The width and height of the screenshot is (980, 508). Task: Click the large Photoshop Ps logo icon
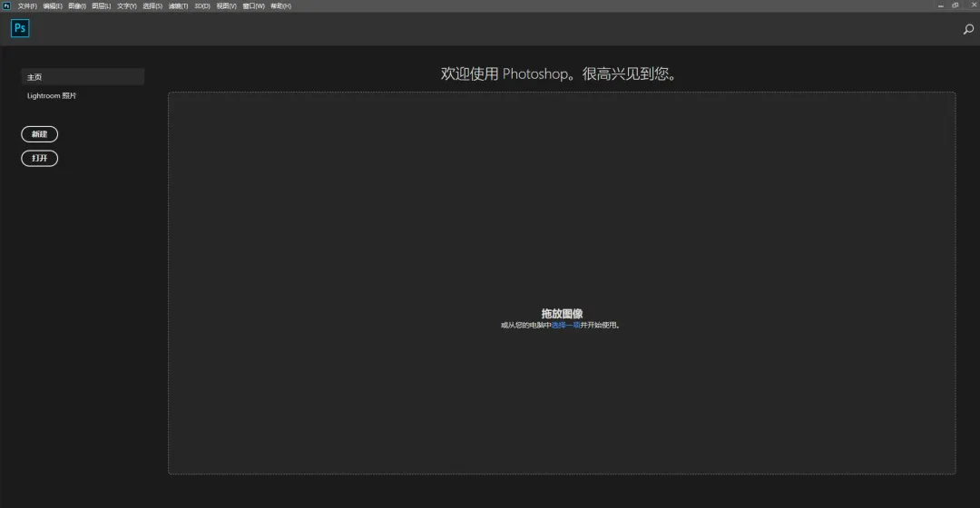20,28
